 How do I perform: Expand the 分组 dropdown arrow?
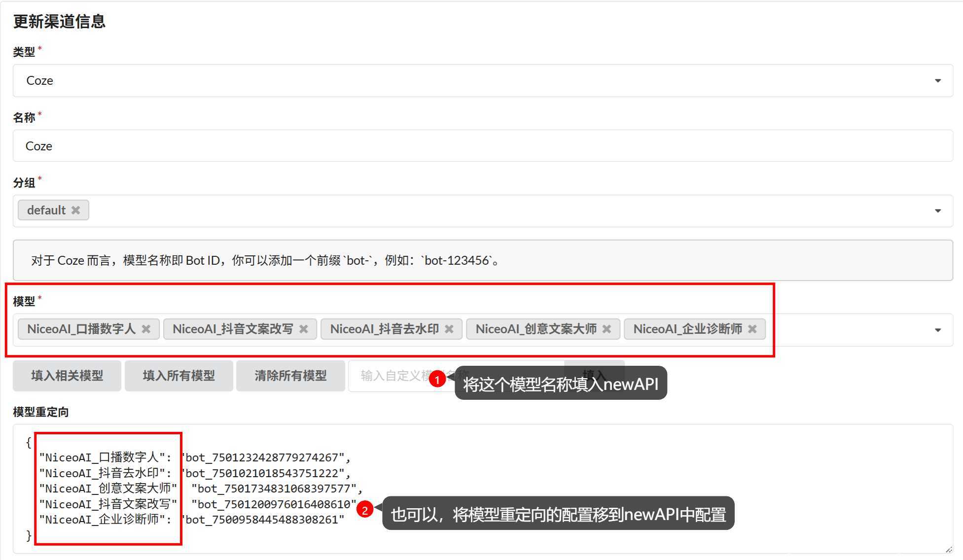(937, 211)
